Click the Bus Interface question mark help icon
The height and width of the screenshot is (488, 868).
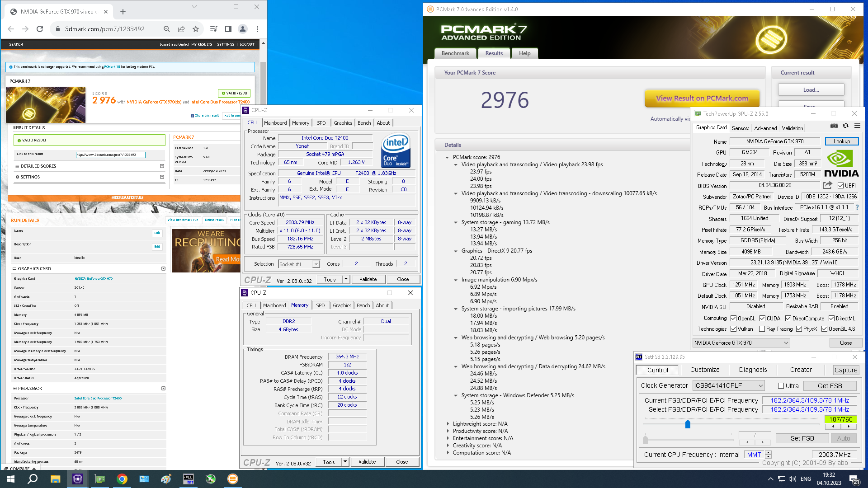click(857, 207)
